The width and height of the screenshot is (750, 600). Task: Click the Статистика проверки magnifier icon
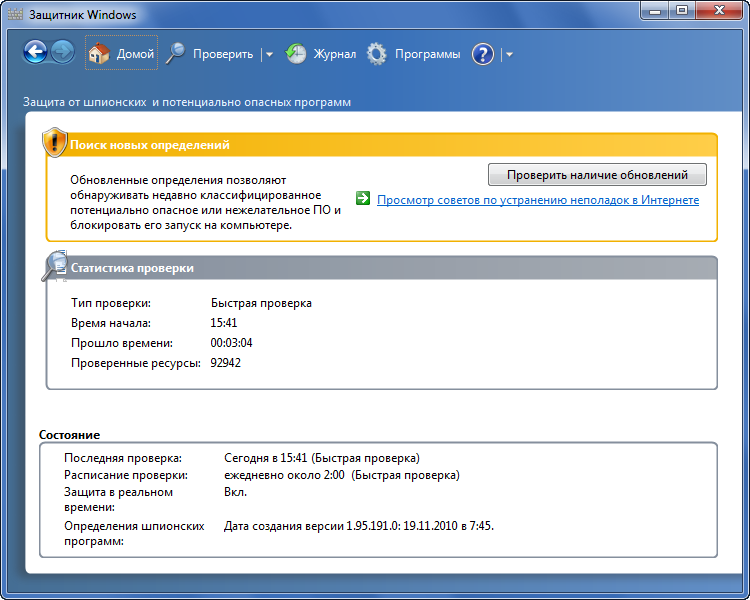coord(55,266)
